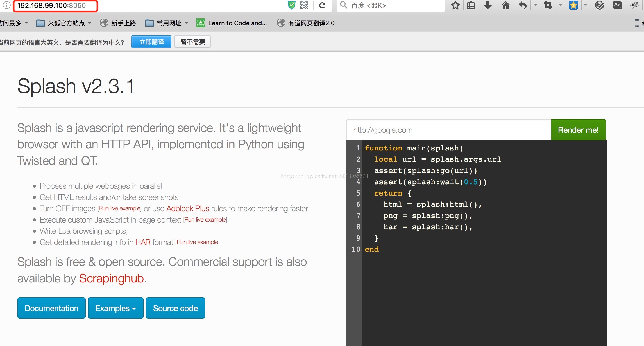Expand the Examples dropdown button
The width and height of the screenshot is (644, 346).
(116, 308)
